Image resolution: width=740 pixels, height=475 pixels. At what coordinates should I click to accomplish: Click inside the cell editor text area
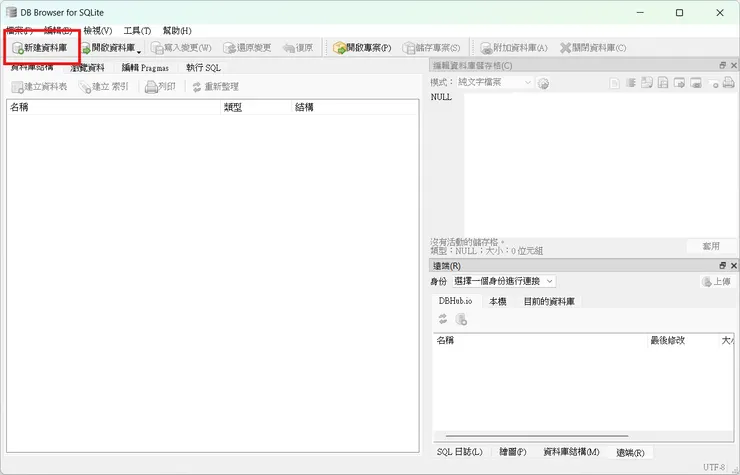pyautogui.click(x=600, y=164)
